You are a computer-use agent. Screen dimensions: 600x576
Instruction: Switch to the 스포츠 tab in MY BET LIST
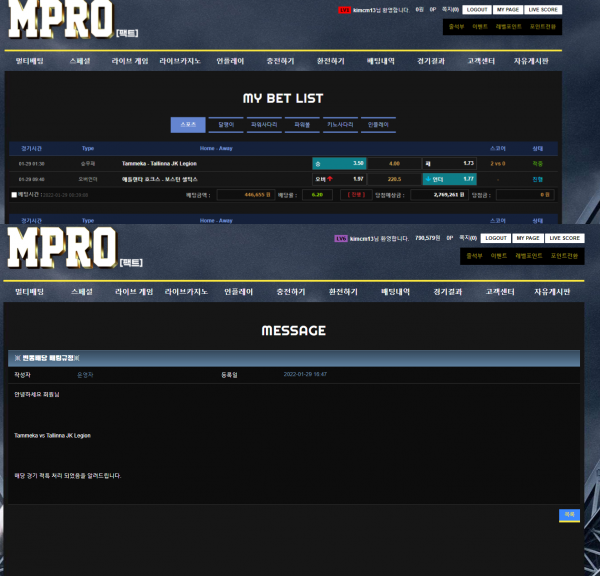click(187, 125)
